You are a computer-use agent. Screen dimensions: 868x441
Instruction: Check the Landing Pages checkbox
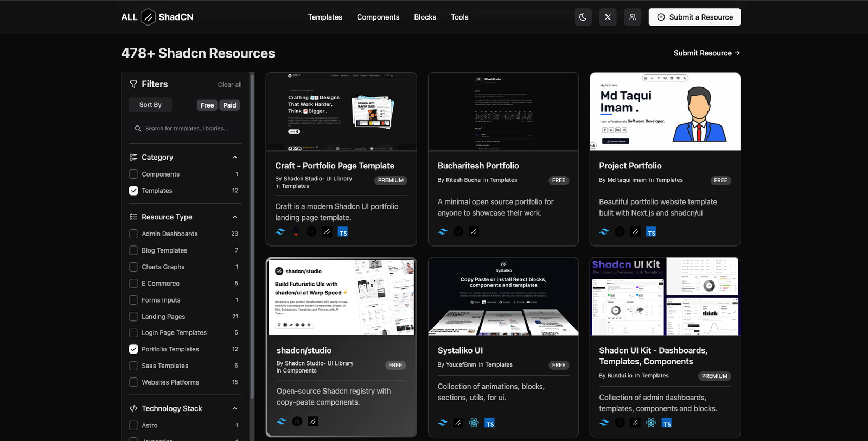click(x=133, y=317)
